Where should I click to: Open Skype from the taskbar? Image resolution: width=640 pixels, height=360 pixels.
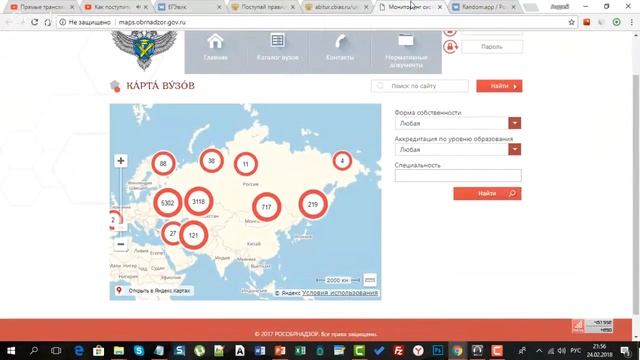(x=139, y=351)
